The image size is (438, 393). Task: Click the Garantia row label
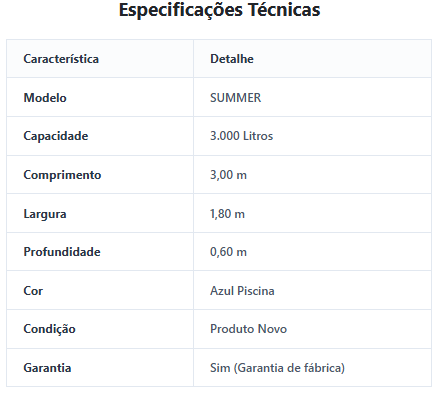point(47,368)
